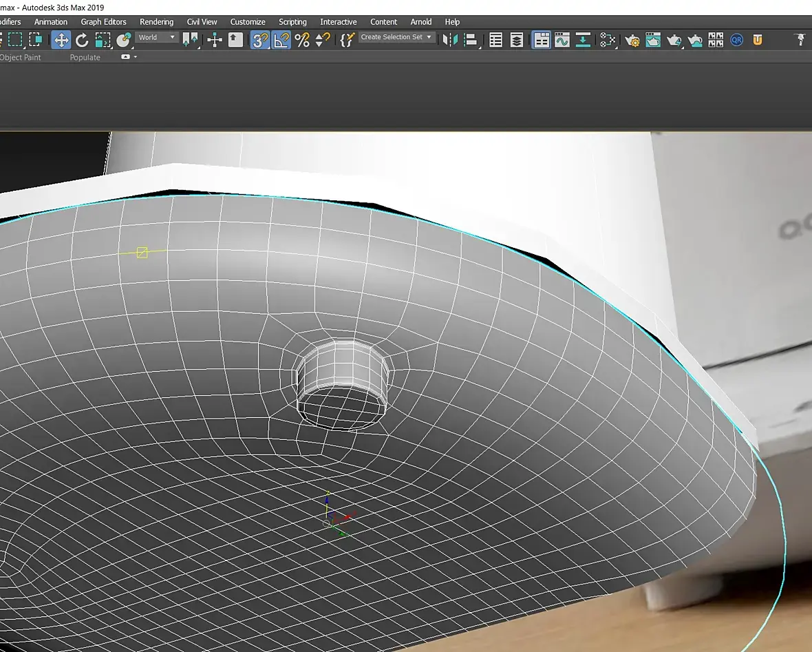Image resolution: width=812 pixels, height=652 pixels.
Task: Select the Move tool
Action: pos(61,40)
